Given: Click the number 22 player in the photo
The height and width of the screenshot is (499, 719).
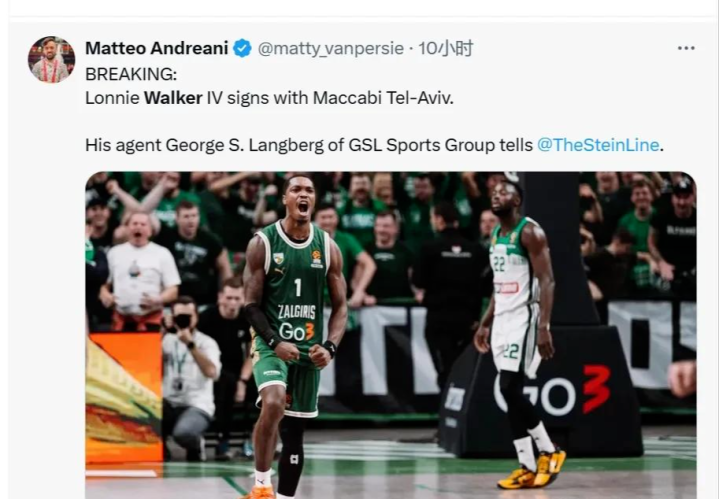Looking at the screenshot, I should (520, 330).
